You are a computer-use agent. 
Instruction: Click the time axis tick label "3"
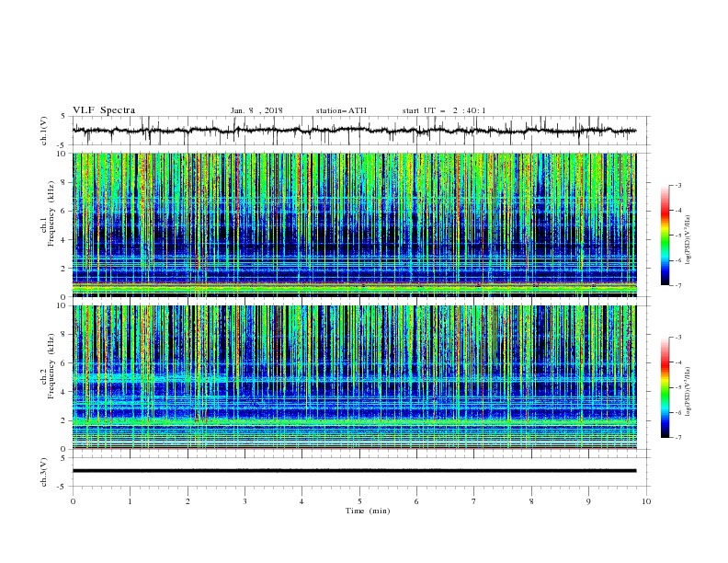click(245, 501)
